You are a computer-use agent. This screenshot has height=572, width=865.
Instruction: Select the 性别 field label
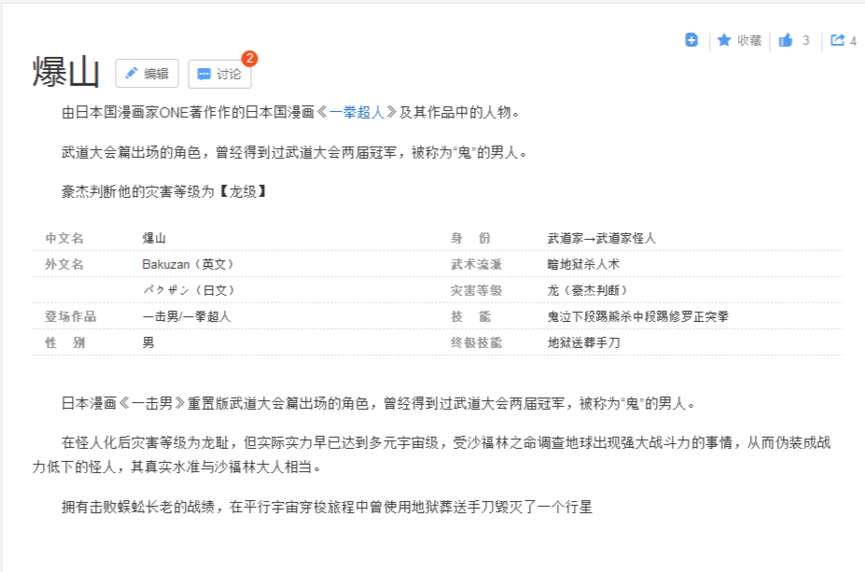coord(65,343)
